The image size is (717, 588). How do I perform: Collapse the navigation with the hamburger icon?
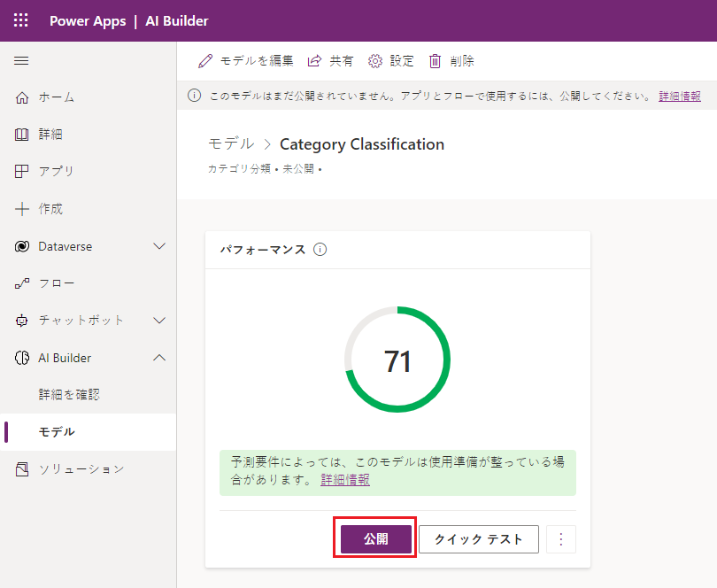21,61
